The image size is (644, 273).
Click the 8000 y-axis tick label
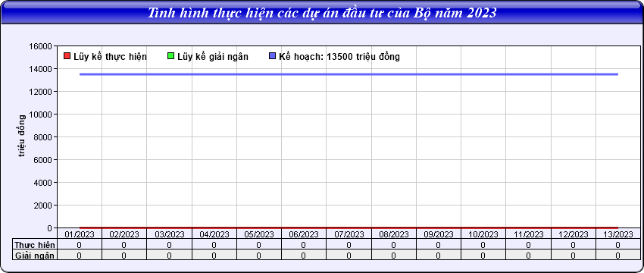point(43,137)
